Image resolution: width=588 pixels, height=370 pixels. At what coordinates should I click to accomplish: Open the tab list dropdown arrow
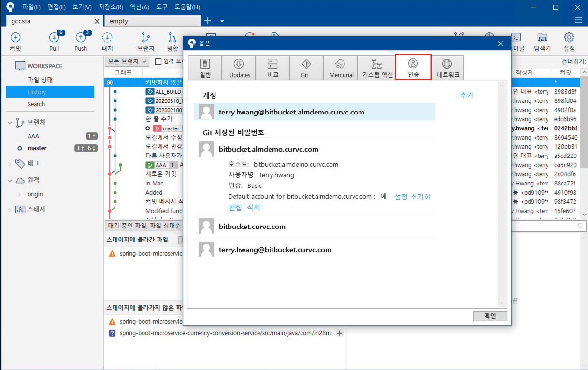click(x=222, y=21)
